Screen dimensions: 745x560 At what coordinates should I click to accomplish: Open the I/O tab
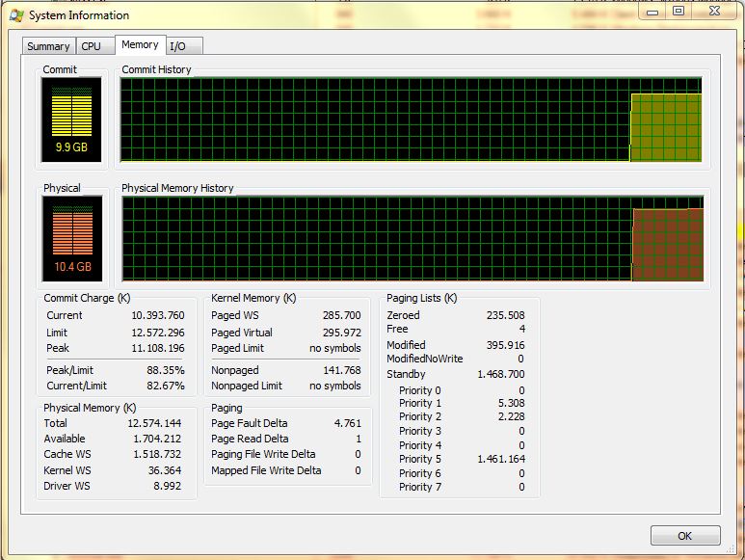pyautogui.click(x=184, y=46)
